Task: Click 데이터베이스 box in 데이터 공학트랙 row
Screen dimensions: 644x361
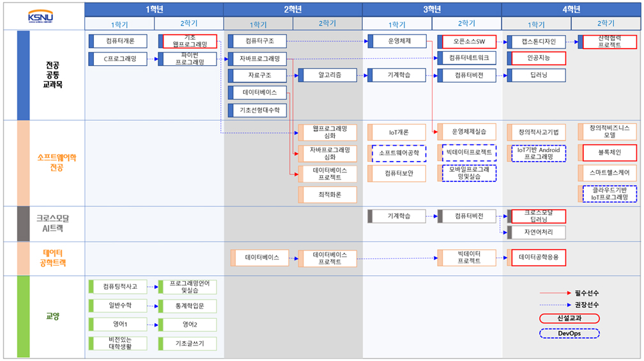Action: [259, 257]
